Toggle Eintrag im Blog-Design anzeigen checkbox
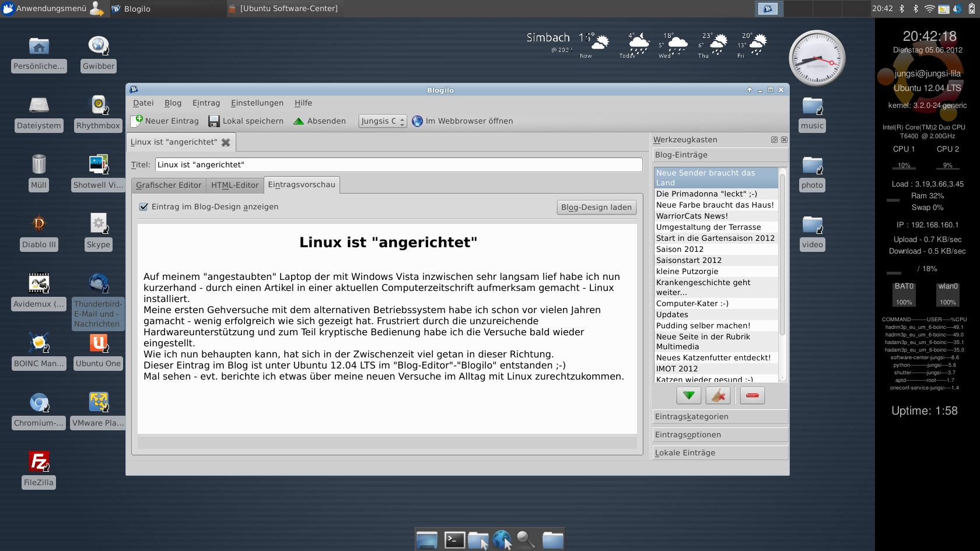 coord(143,207)
